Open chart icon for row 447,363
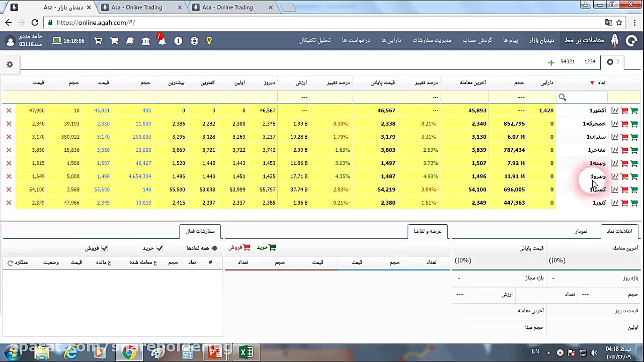The width and height of the screenshot is (644, 362). [x=615, y=203]
